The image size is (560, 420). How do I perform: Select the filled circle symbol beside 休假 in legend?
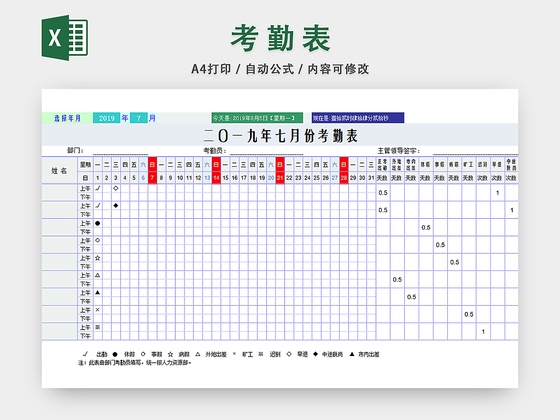pos(115,354)
